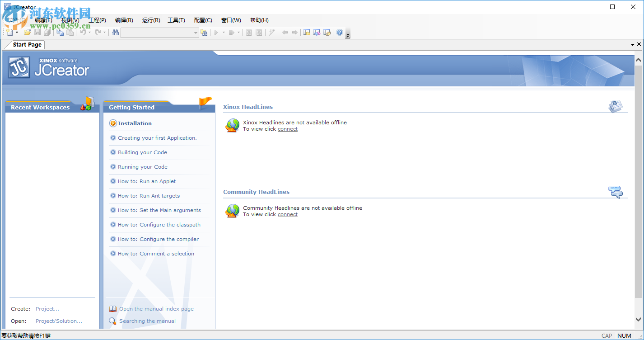Open the Redo history dropdown arrow

[104, 32]
